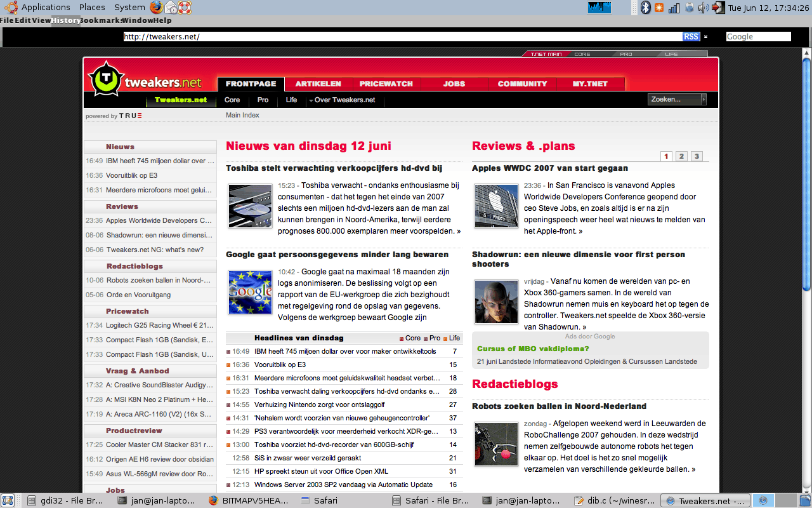The image size is (812, 508).
Task: Open the JOBS tab
Action: (454, 84)
